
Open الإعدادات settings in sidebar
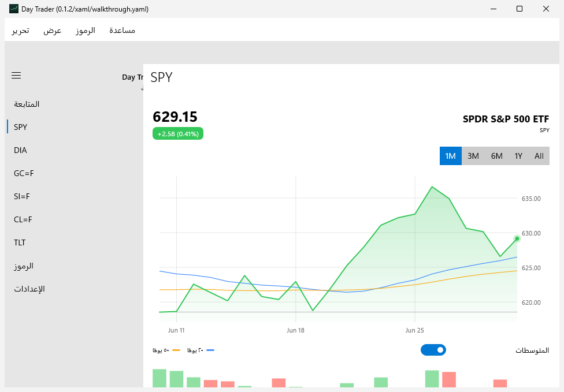tap(74, 289)
